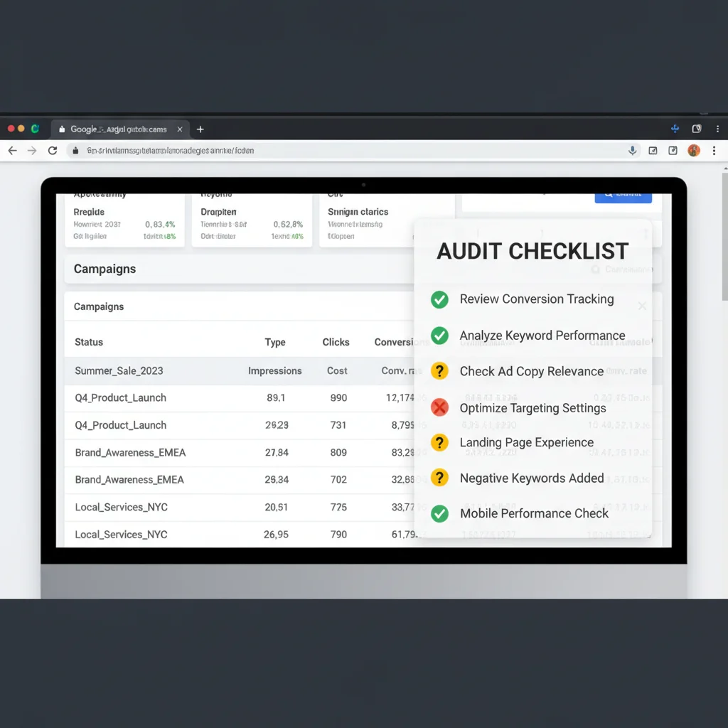Click the yellow question mark for Negative Keywords Added
Screen dimensions: 728x728
pyautogui.click(x=439, y=478)
